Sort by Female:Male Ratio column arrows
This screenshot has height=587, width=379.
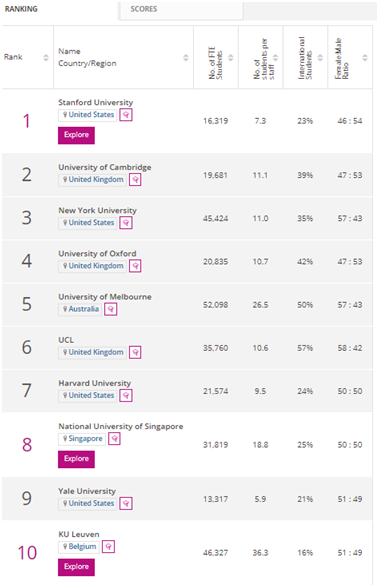click(x=365, y=57)
